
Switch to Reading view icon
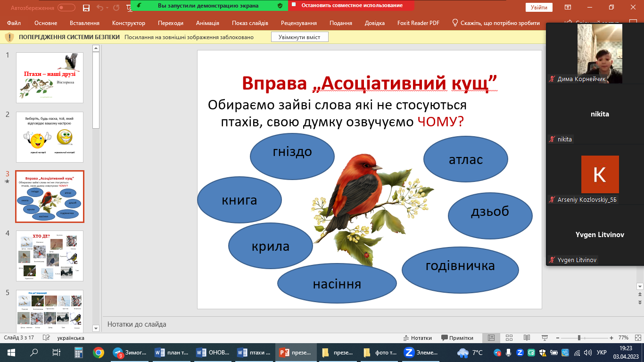coord(527,338)
